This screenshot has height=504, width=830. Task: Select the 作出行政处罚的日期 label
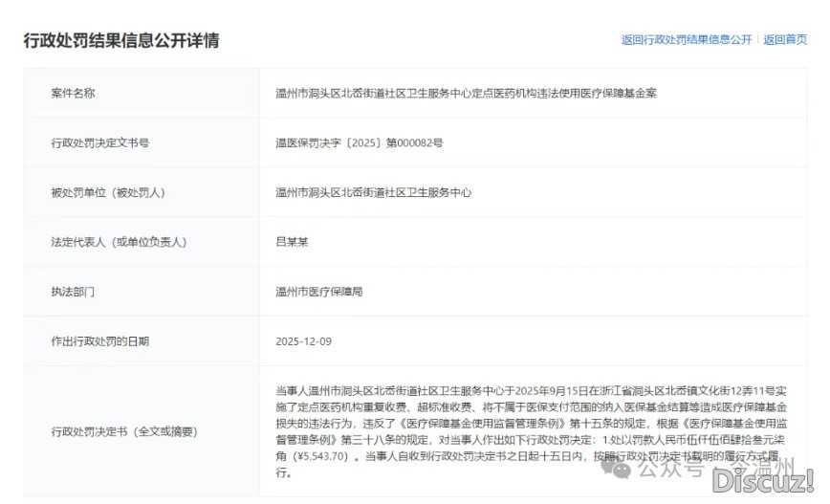99,340
